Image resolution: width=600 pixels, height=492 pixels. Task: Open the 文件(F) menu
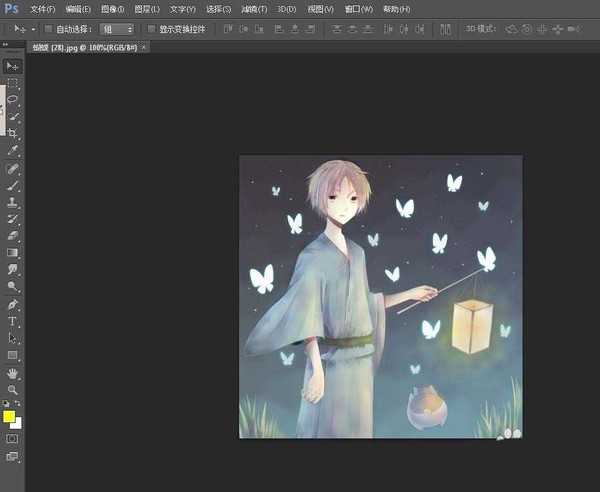coord(43,9)
